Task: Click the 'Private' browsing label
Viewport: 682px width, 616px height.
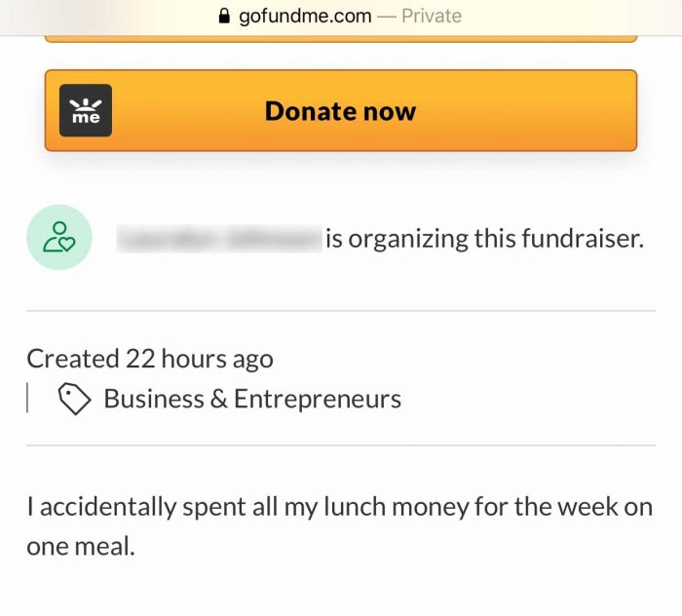Action: tap(432, 17)
